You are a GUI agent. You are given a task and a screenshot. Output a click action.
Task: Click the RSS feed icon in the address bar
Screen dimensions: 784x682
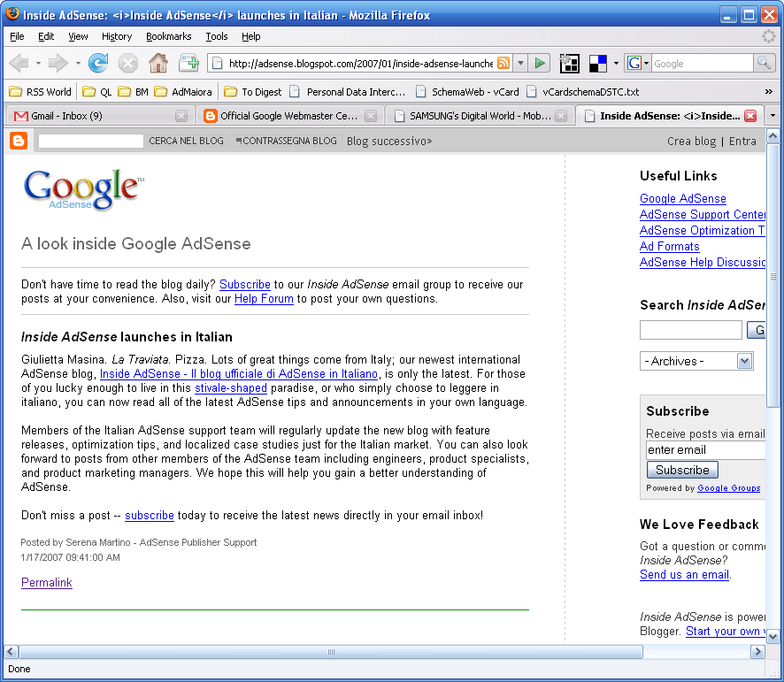[x=503, y=63]
